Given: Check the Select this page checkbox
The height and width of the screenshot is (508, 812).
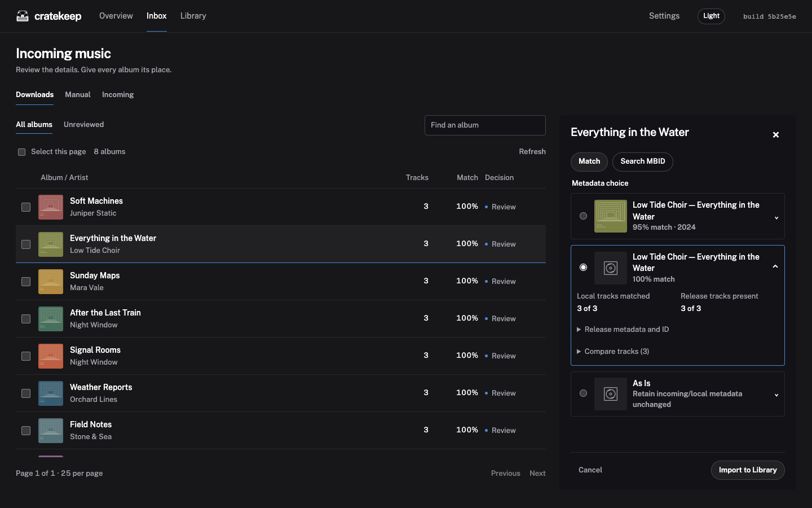Looking at the screenshot, I should click(21, 152).
